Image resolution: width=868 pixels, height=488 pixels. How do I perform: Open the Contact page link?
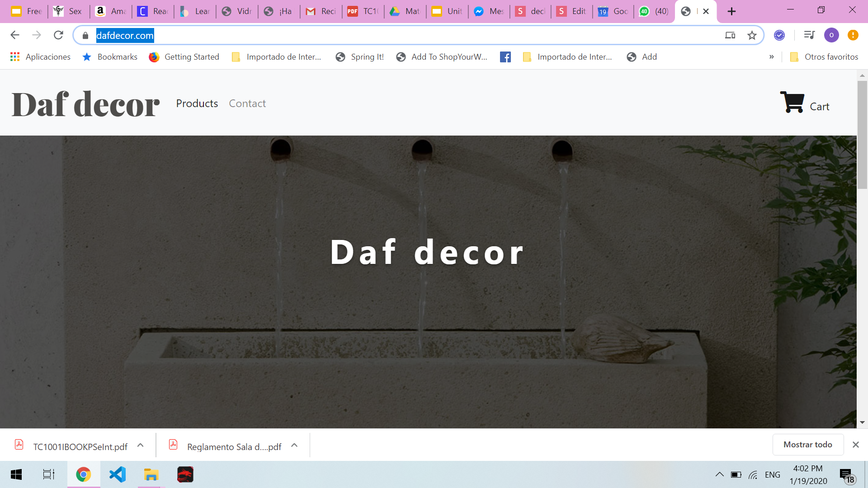click(x=247, y=103)
